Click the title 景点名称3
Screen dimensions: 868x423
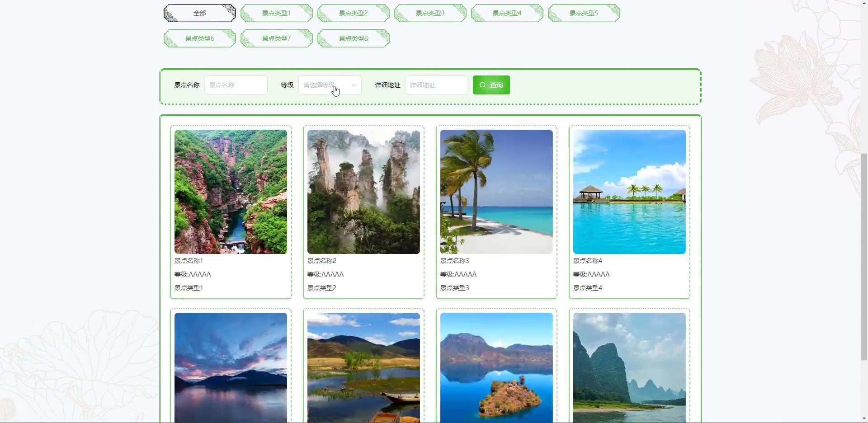(x=454, y=261)
